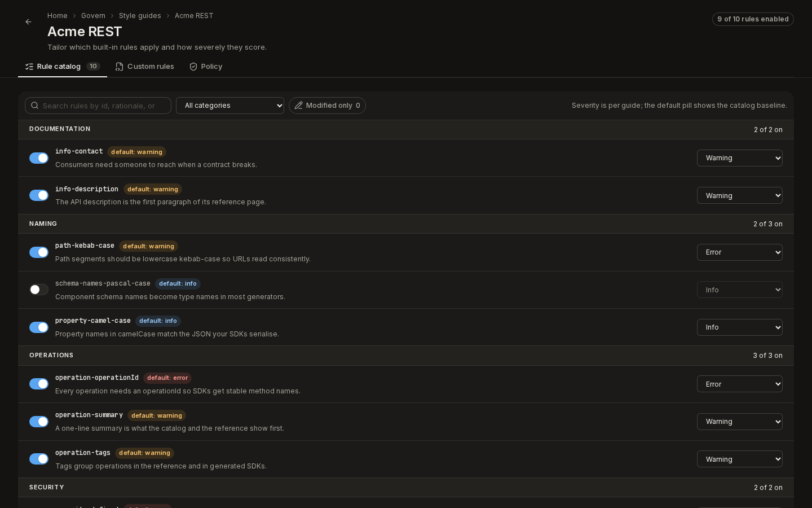Viewport: 812px width, 508px height.
Task: Click the pencil icon in Modified only
Action: [x=299, y=106]
